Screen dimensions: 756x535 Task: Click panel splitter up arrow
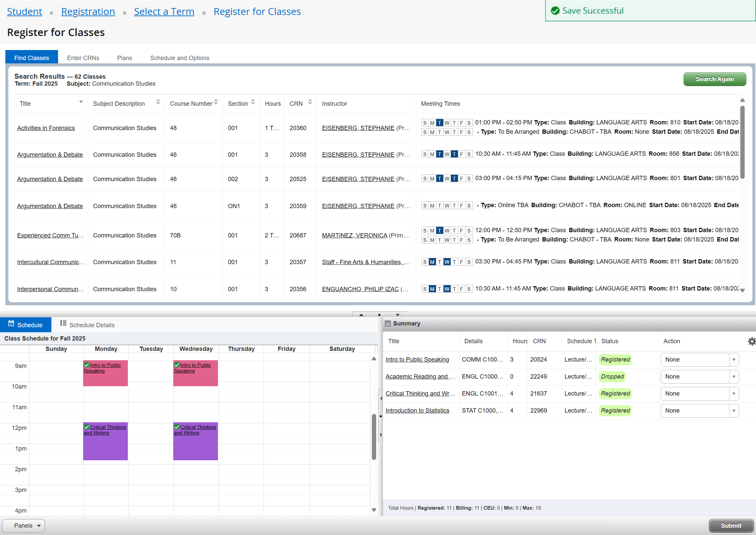[x=361, y=315]
